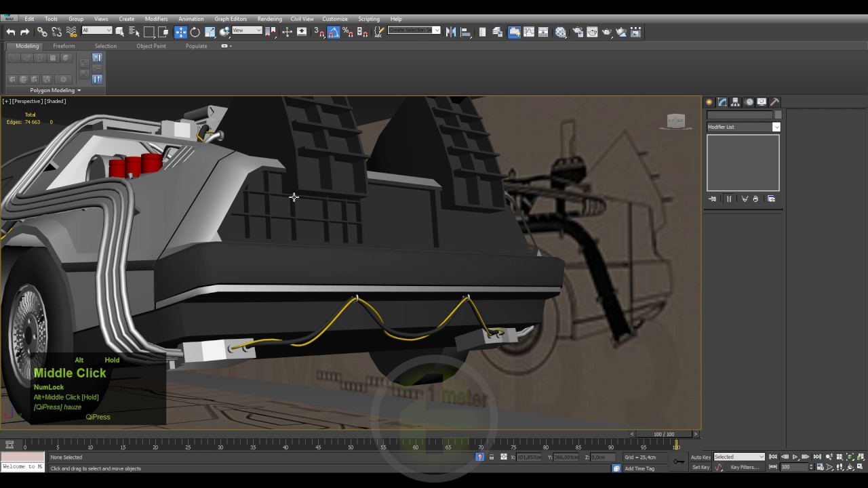Viewport: 868px width, 488px height.
Task: Activate the Select and Move tool
Action: 180,32
